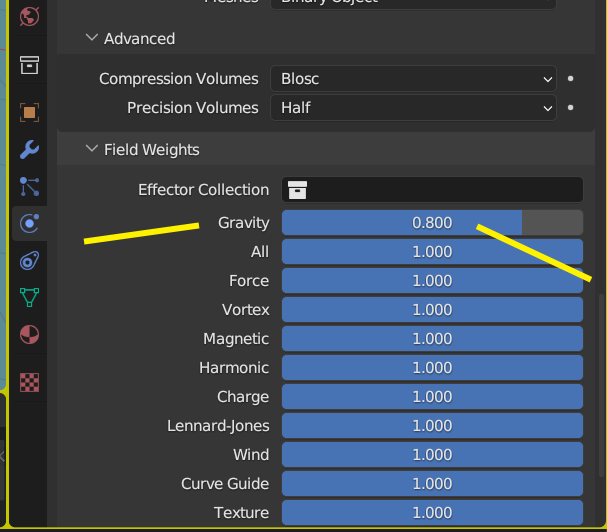
Task: Open the World properties tab
Action: [x=29, y=17]
